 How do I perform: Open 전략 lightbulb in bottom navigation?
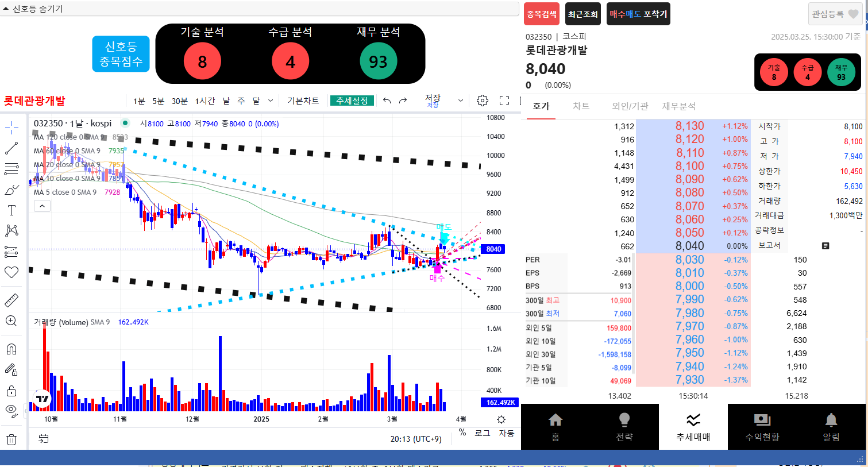point(624,427)
